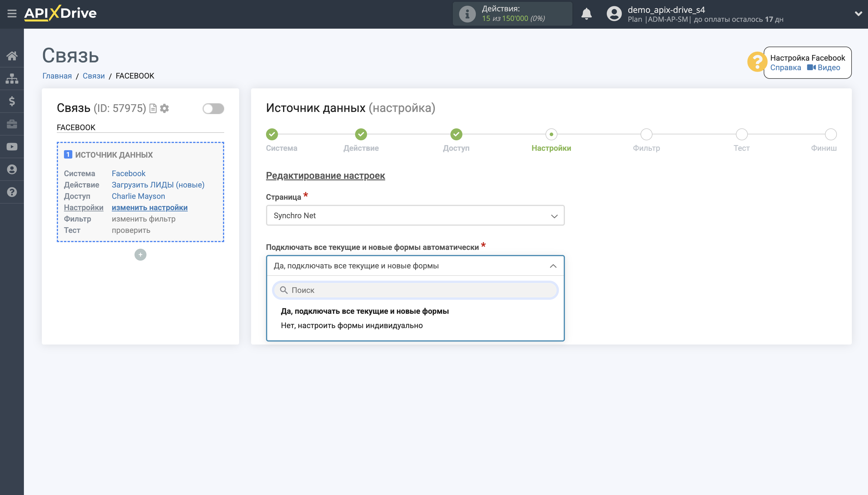Open the connections sitemap sidebar icon
This screenshot has width=868, height=495.
click(x=12, y=79)
